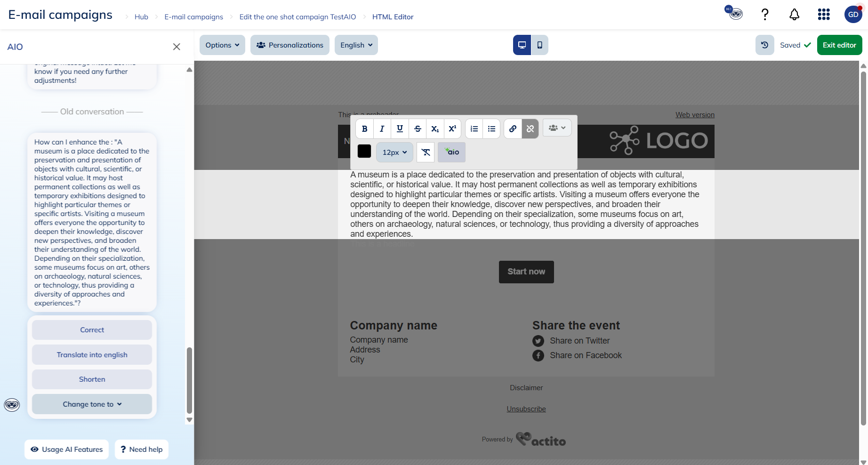This screenshot has height=465, width=868.
Task: Expand the Options dropdown
Action: (x=222, y=45)
